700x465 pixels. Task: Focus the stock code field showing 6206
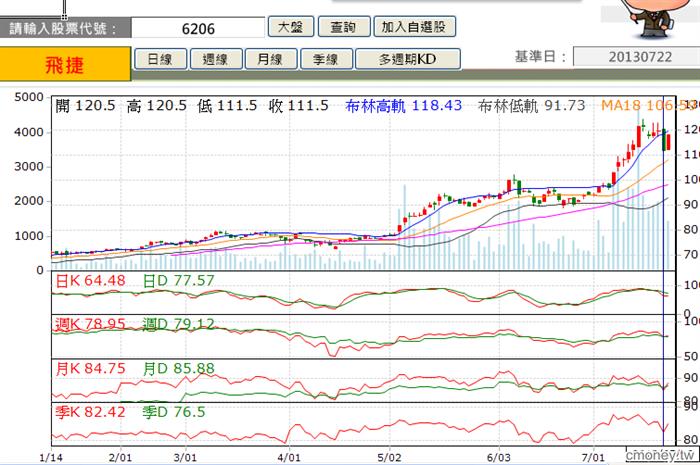click(198, 28)
